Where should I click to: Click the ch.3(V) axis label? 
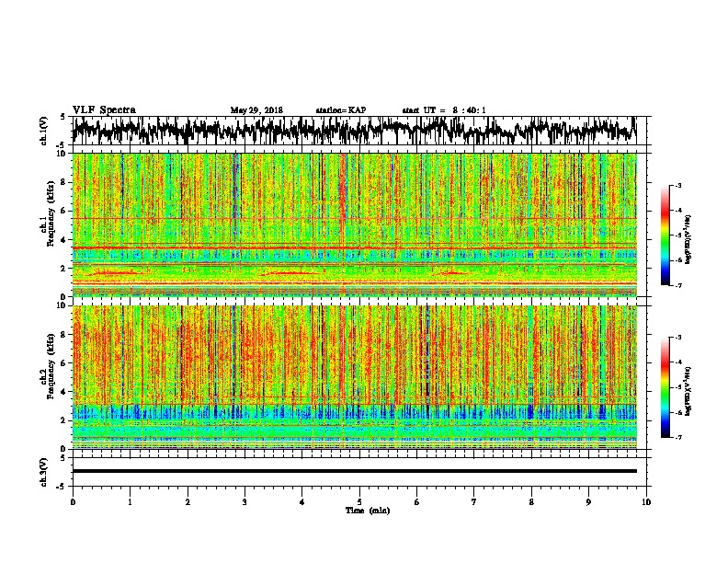(44, 472)
